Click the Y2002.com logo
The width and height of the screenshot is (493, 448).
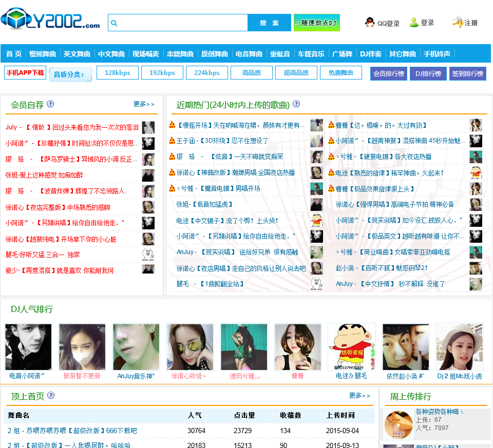click(50, 19)
